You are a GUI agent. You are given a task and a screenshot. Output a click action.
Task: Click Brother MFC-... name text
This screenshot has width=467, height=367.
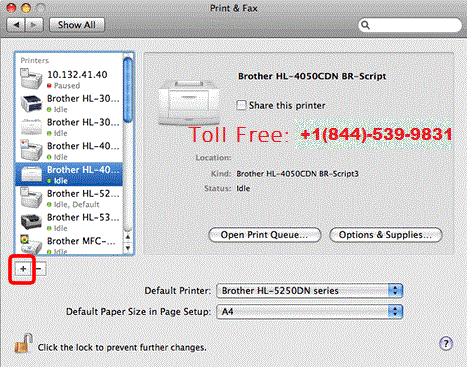81,241
